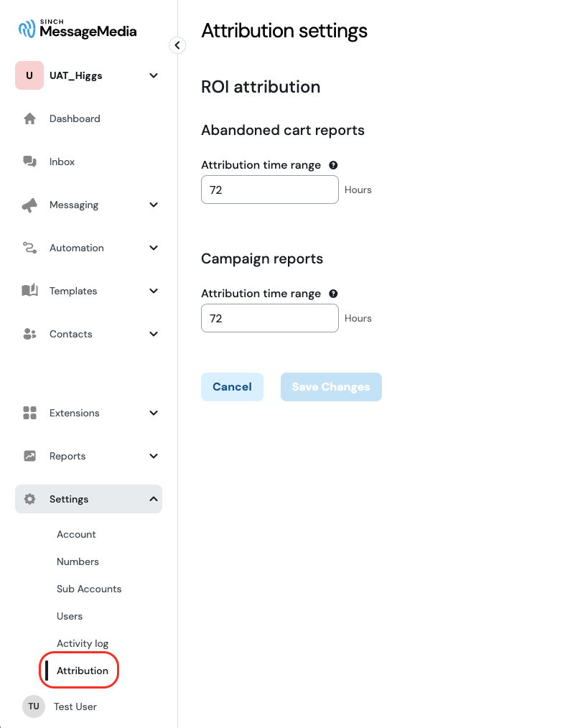Click the Save Changes button
The width and height of the screenshot is (565, 728).
(x=331, y=387)
